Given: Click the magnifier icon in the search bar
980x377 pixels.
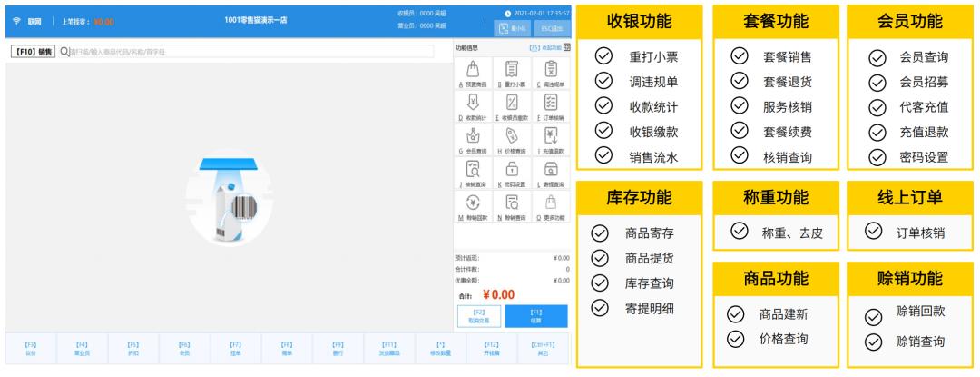Looking at the screenshot, I should (64, 51).
